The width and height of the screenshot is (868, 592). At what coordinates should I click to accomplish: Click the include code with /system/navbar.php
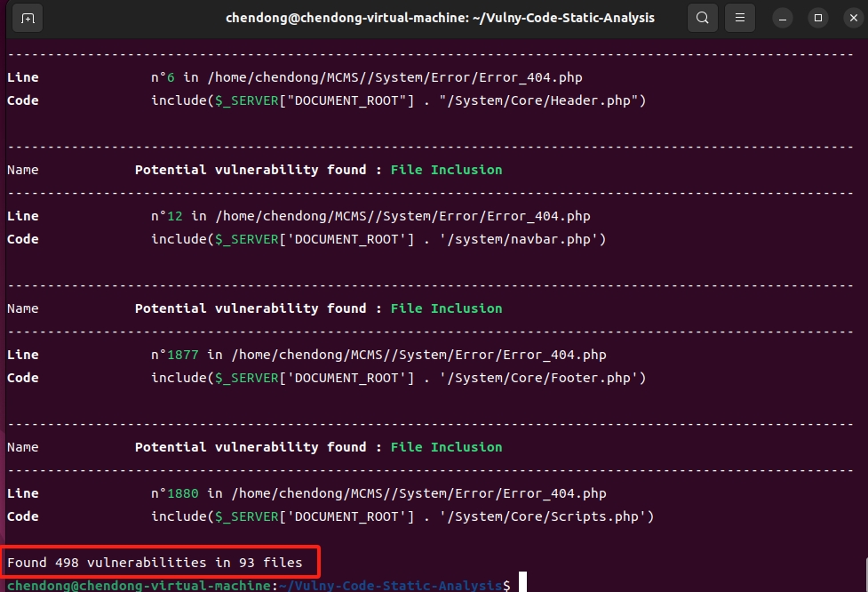(x=378, y=239)
